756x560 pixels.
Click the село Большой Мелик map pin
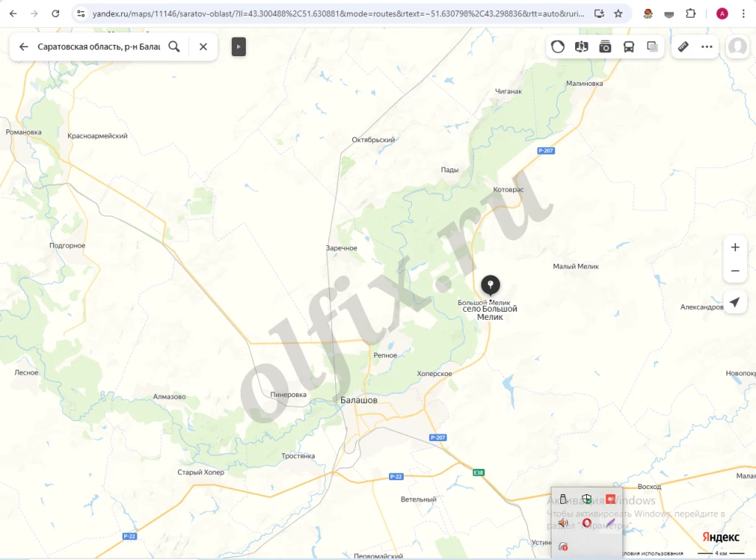tap(490, 285)
